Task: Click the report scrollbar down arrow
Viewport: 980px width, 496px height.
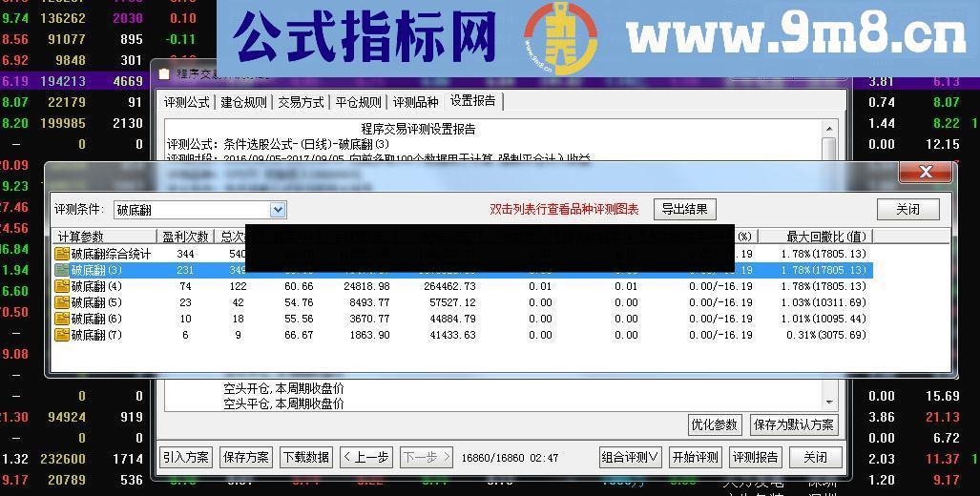Action: pyautogui.click(x=829, y=403)
